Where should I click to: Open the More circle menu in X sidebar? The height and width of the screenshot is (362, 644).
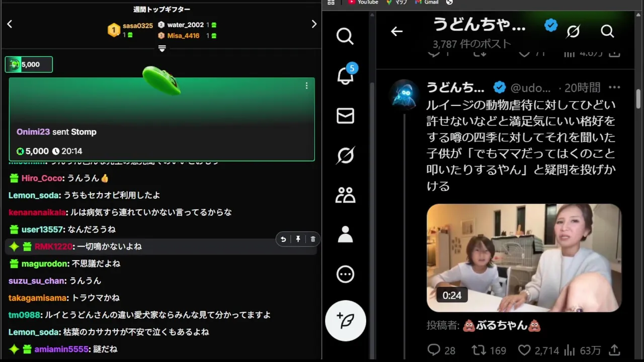coord(345,274)
